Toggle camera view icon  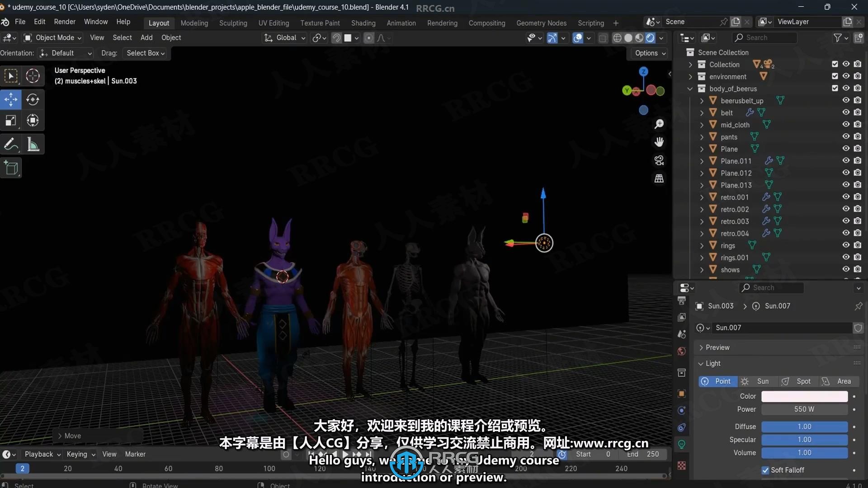(x=659, y=160)
